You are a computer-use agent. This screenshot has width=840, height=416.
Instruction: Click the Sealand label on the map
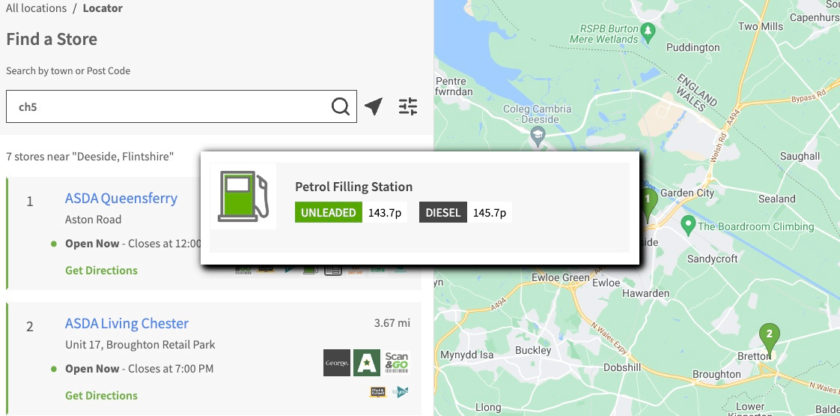777,199
